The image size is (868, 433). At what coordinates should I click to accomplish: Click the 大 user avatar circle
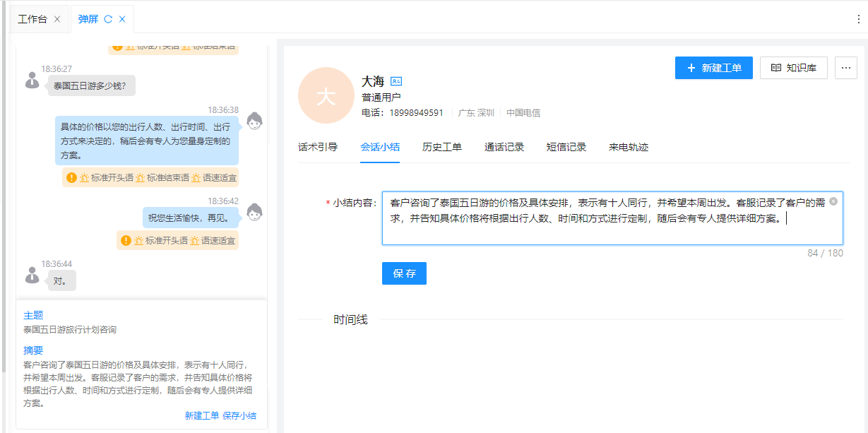click(x=326, y=96)
